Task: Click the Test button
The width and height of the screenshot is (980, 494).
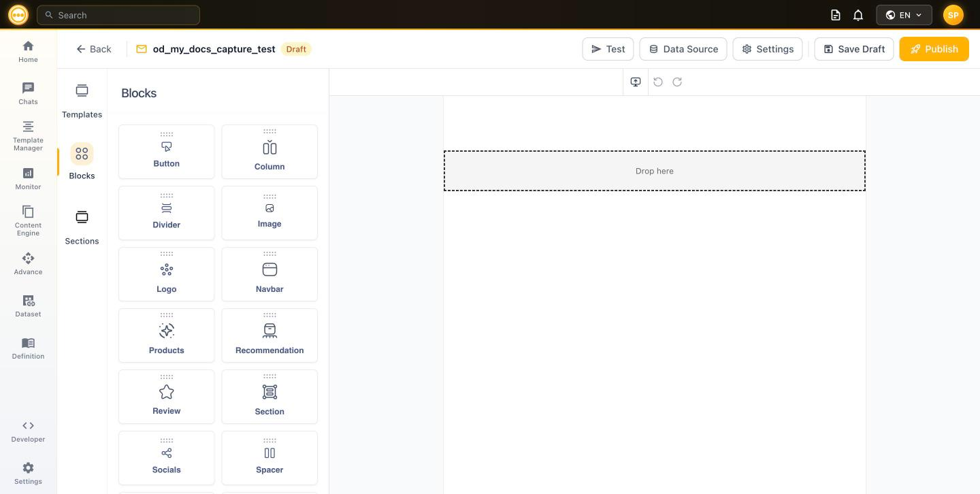Action: click(x=608, y=49)
